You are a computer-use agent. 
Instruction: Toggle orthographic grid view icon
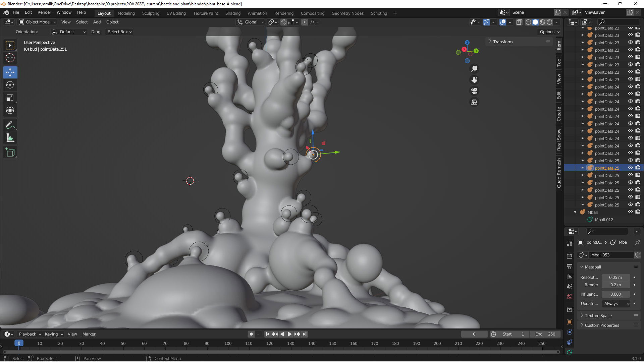(x=474, y=102)
